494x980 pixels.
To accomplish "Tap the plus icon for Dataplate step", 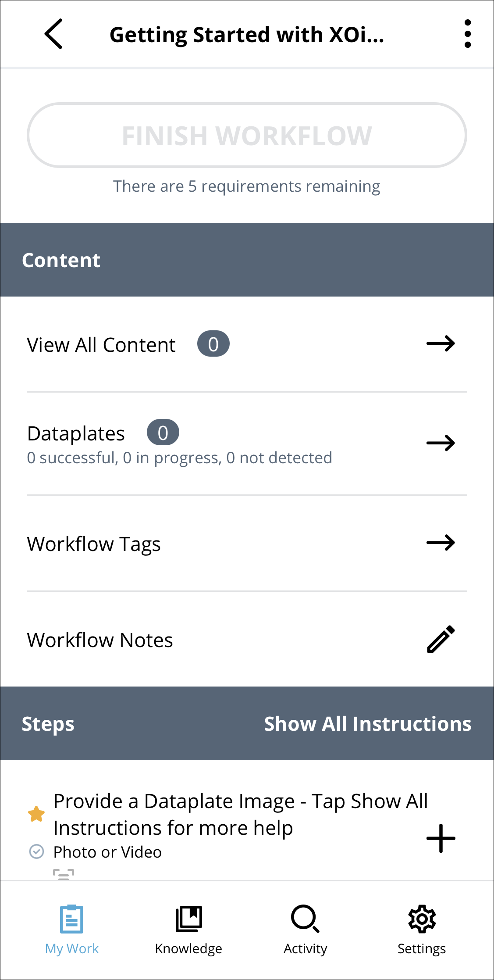I will pos(441,838).
